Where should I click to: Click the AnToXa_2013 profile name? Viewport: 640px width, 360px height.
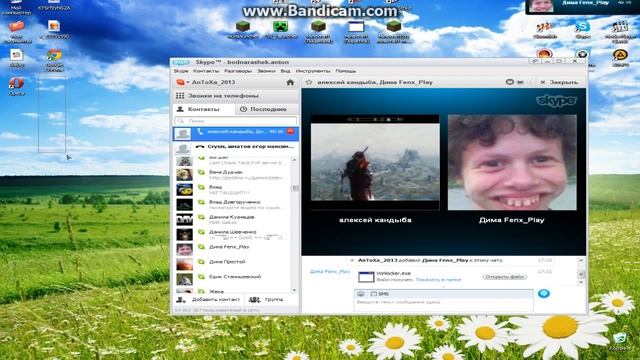[213, 82]
